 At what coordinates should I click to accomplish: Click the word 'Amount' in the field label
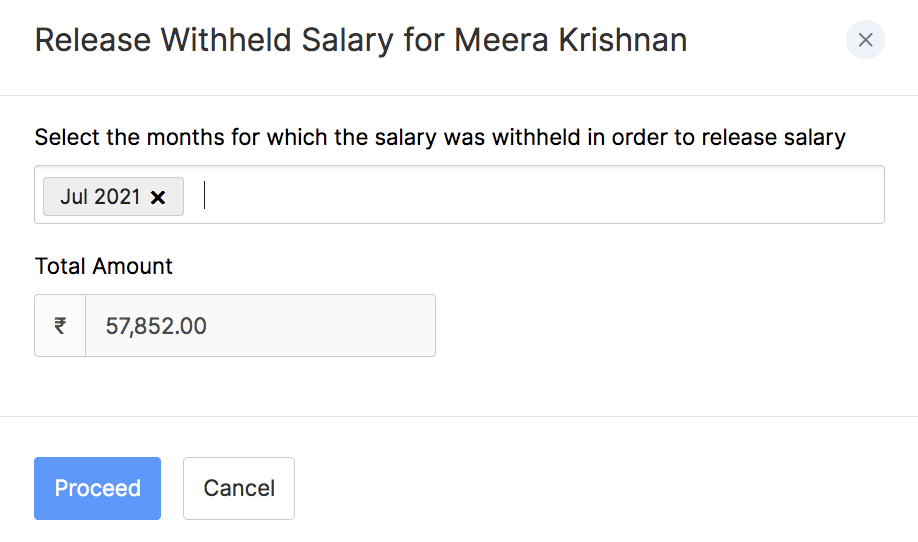(132, 266)
